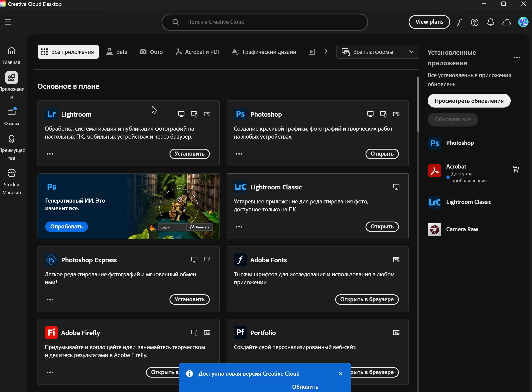The width and height of the screenshot is (532, 392).
Task: Click 'Установить' button for Lightroom
Action: click(189, 154)
